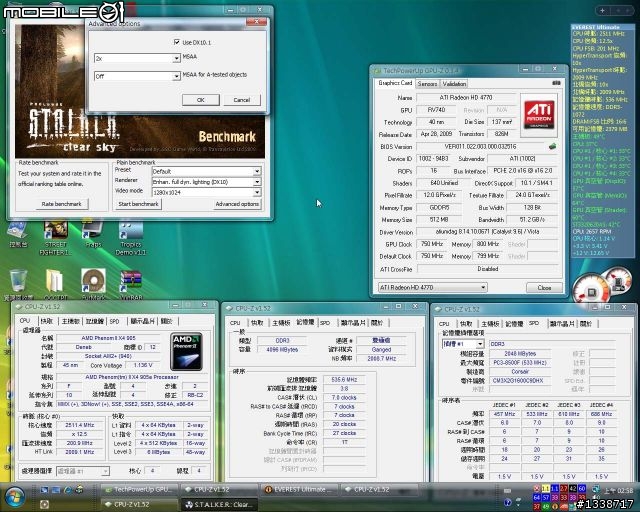
Task: Click the GPU-Z Name field ATI Radeon HD 4770
Action: point(466,98)
